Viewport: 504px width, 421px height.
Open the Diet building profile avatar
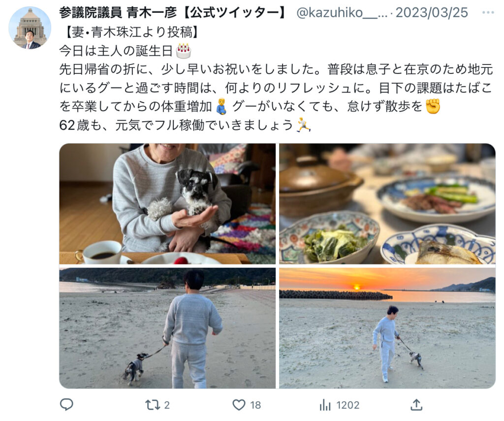coord(30,28)
